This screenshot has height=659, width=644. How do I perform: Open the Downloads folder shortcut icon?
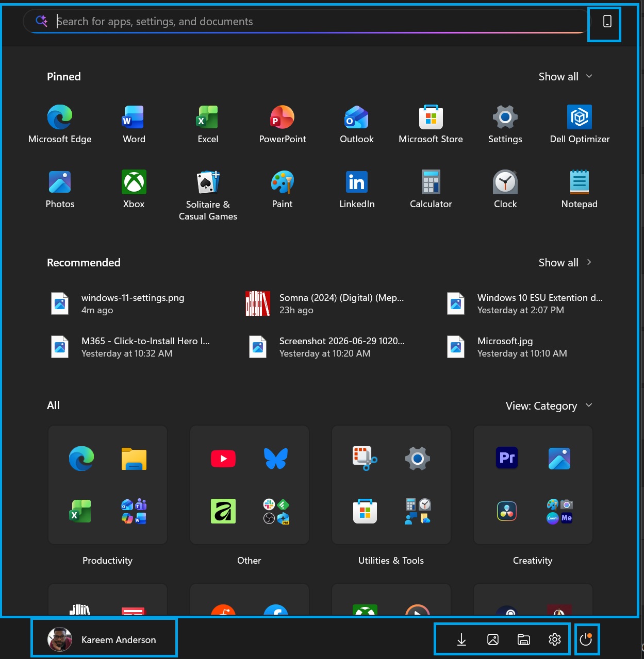tap(461, 639)
